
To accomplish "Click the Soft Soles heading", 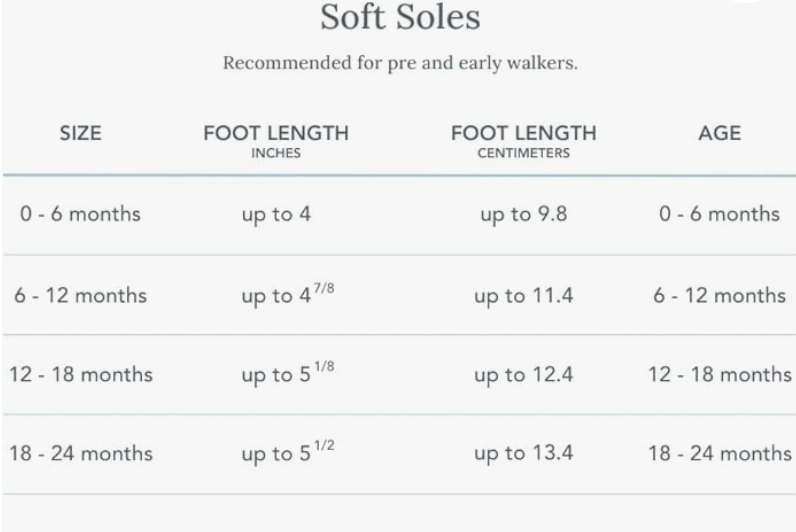I will click(x=400, y=17).
